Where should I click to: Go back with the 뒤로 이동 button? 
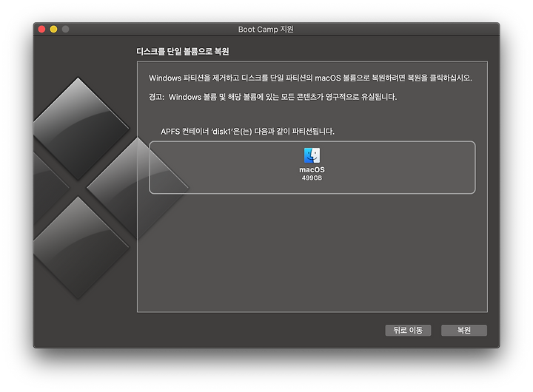point(408,330)
